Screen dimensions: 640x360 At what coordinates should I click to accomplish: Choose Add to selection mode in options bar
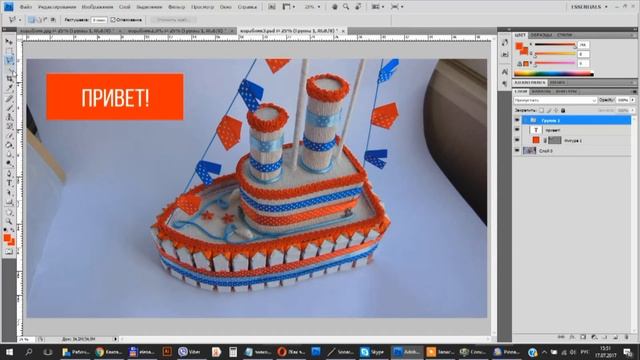[39, 20]
